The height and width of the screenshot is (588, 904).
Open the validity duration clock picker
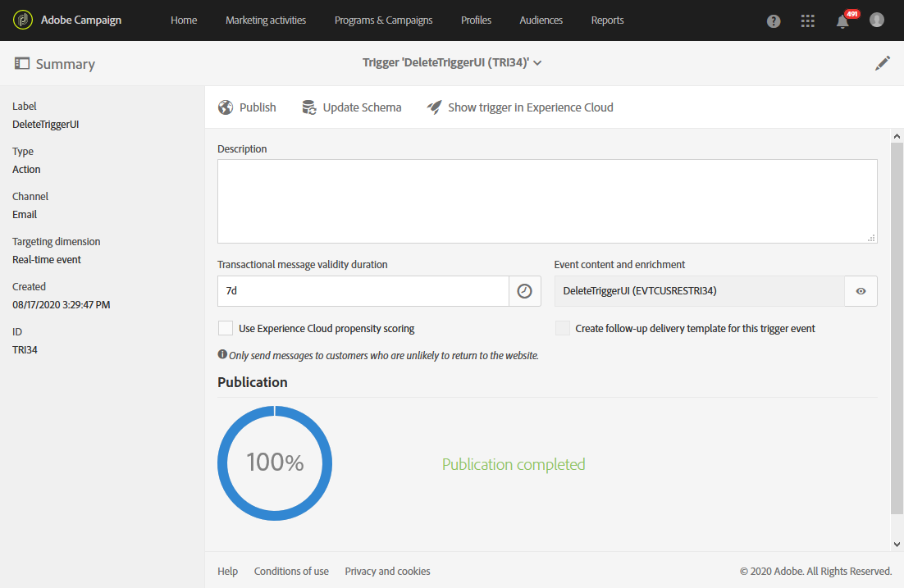[x=525, y=291]
